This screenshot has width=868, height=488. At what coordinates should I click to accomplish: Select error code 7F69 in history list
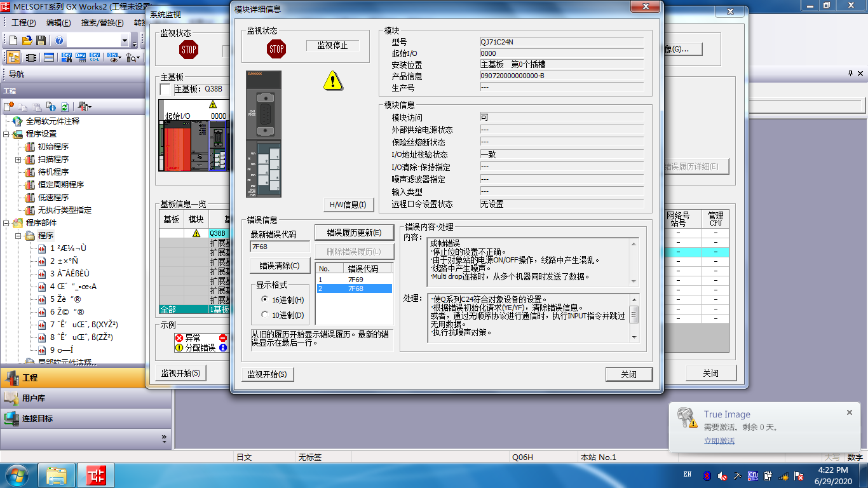[x=355, y=280]
